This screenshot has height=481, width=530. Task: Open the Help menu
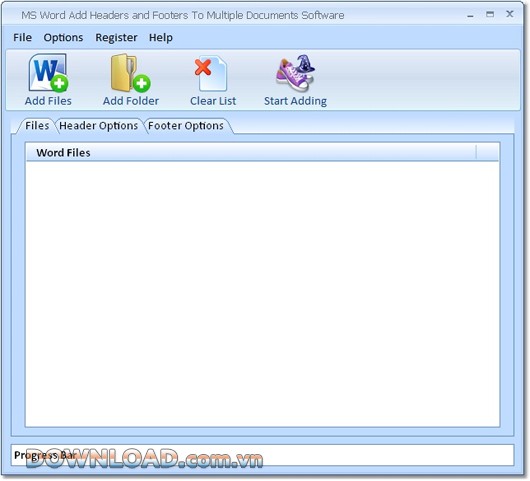point(161,38)
